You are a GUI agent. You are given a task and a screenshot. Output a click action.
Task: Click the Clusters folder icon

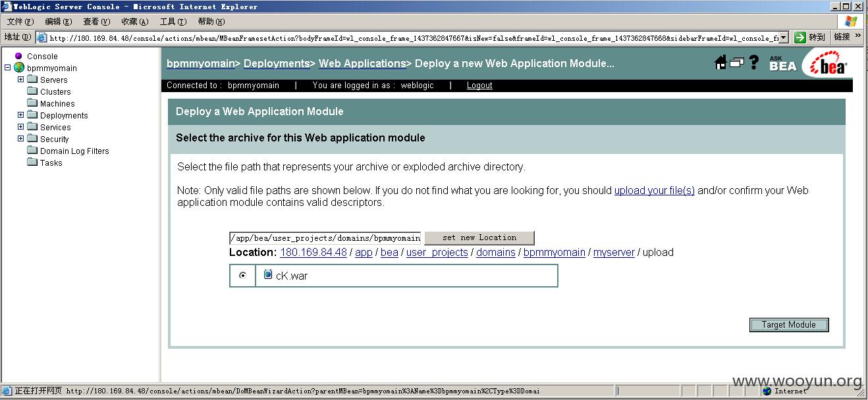tap(32, 91)
